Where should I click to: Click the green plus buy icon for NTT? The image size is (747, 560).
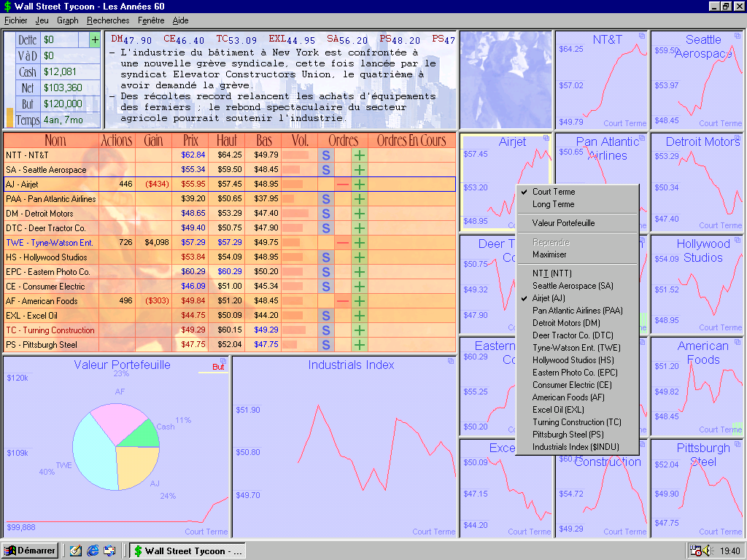360,155
